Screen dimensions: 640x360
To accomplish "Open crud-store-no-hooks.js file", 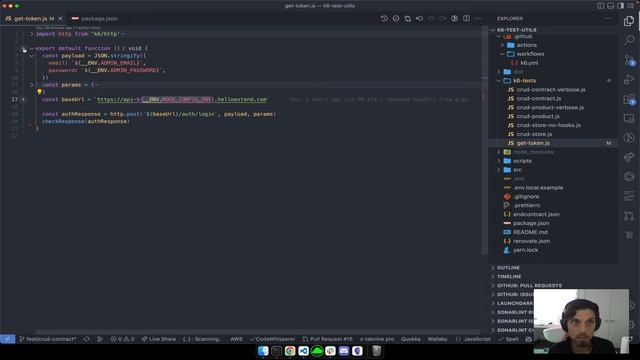I will click(x=548, y=125).
